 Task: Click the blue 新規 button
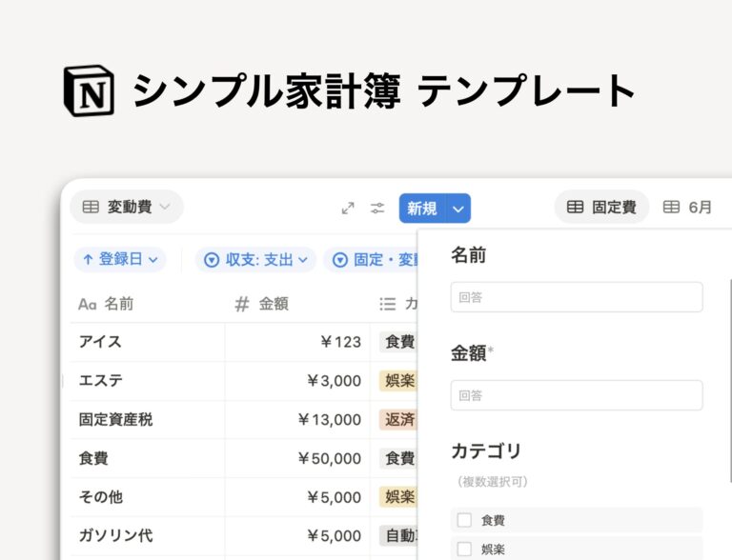(x=422, y=209)
